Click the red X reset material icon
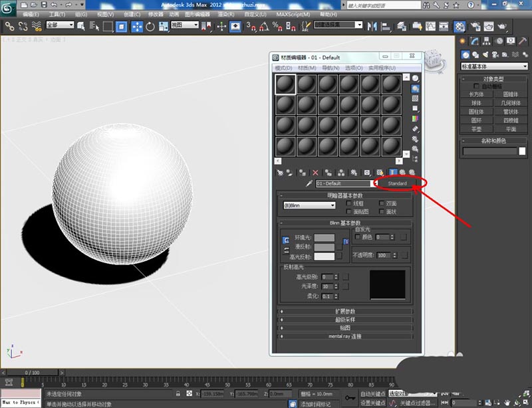532x408 pixels. point(315,172)
